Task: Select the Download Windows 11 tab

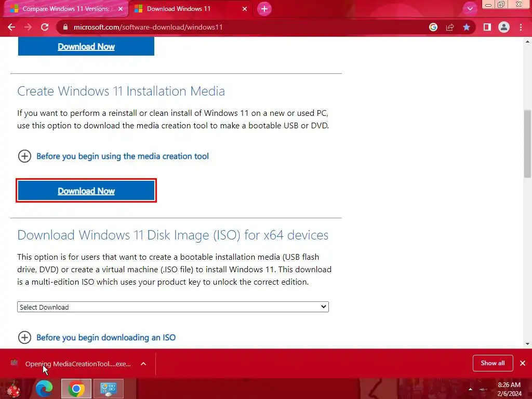Action: coord(191,9)
